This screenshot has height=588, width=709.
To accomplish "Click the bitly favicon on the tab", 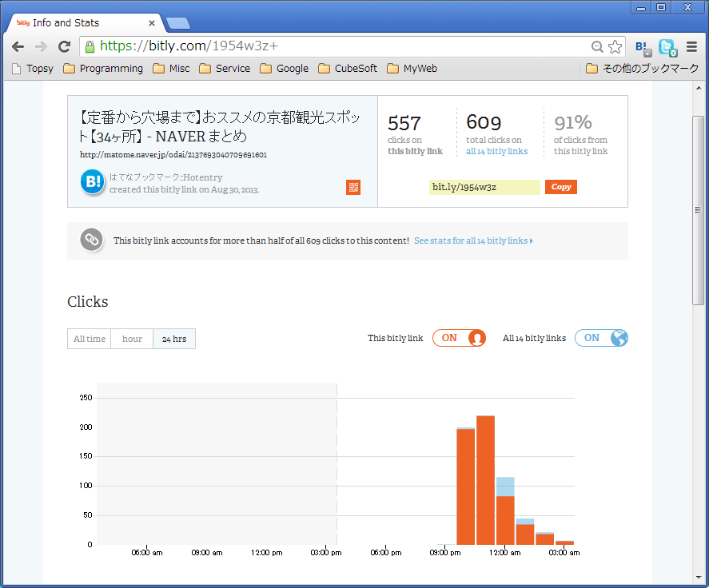I will point(23,22).
